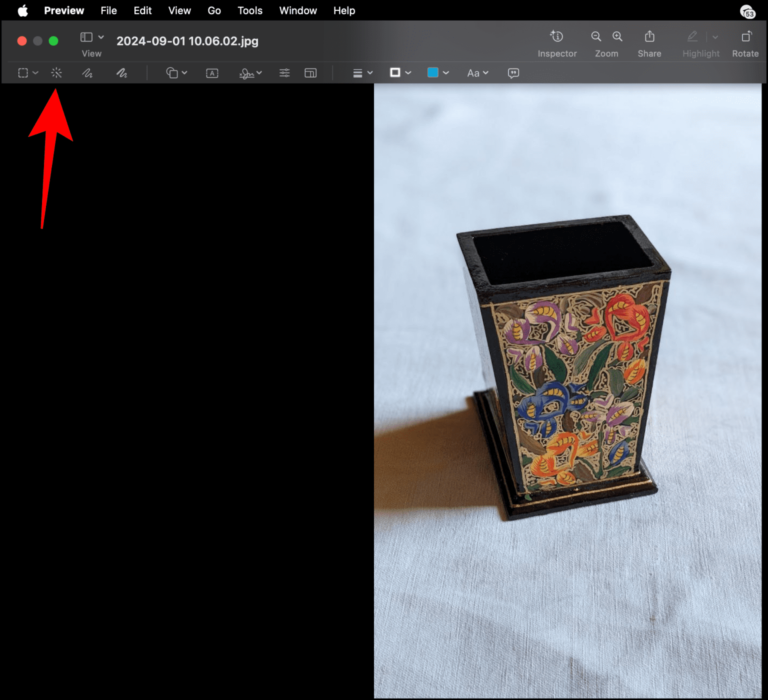Share the photo 2024-09-01 10.06.02.jpg

pyautogui.click(x=649, y=36)
